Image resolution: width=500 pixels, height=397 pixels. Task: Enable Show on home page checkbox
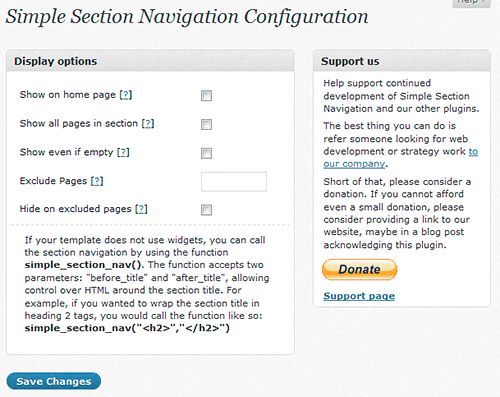click(x=206, y=96)
